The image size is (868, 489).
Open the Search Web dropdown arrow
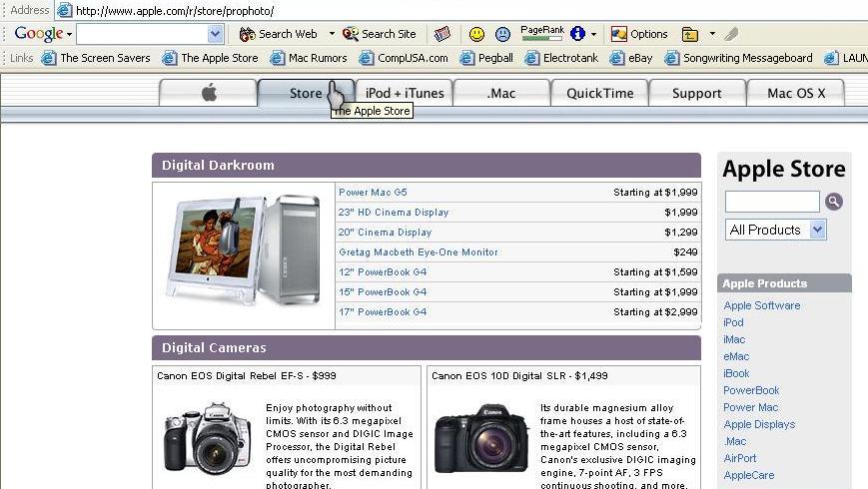tap(332, 34)
